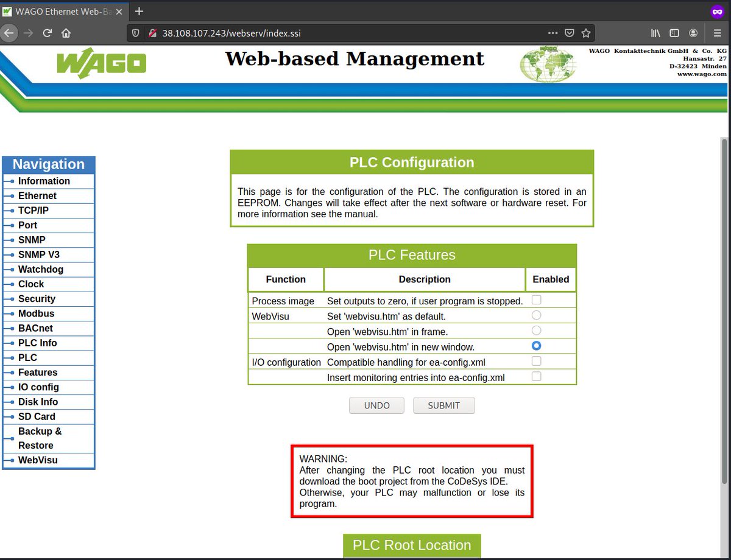Screen dimensions: 731x560
Task: Click the 'PLC Features' table heading
Action: click(412, 254)
